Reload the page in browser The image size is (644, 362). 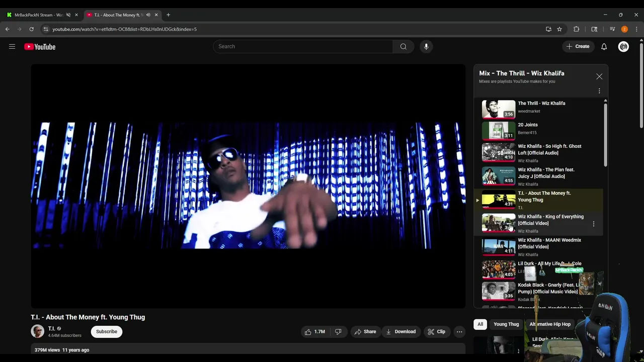(31, 29)
